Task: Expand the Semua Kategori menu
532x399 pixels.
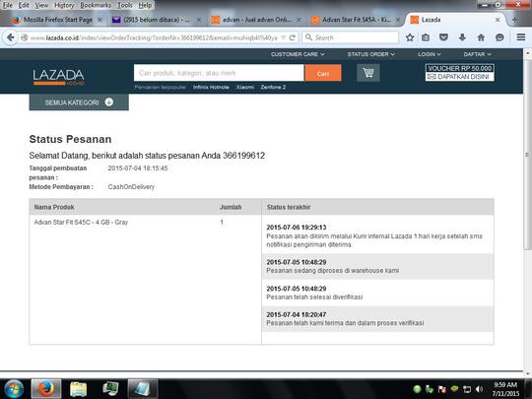Action: tap(79, 102)
